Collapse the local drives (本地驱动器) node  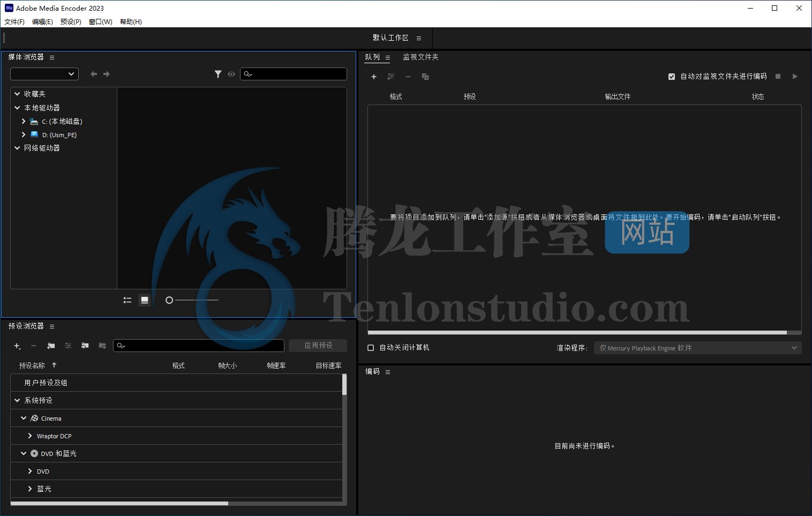point(17,108)
